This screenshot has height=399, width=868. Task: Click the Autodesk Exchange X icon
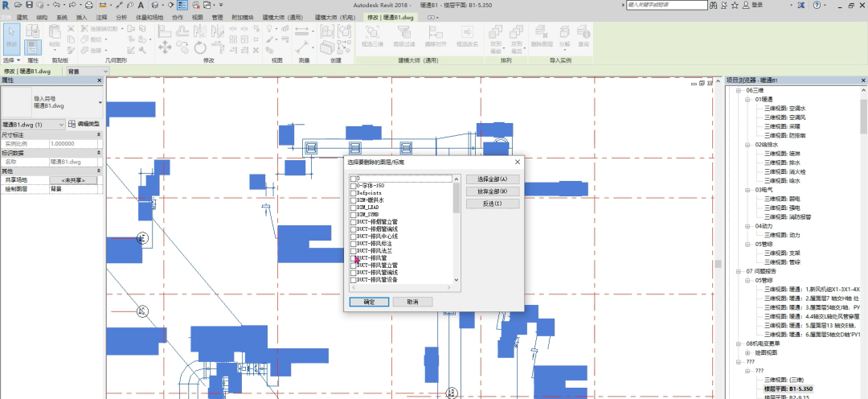[x=801, y=5]
